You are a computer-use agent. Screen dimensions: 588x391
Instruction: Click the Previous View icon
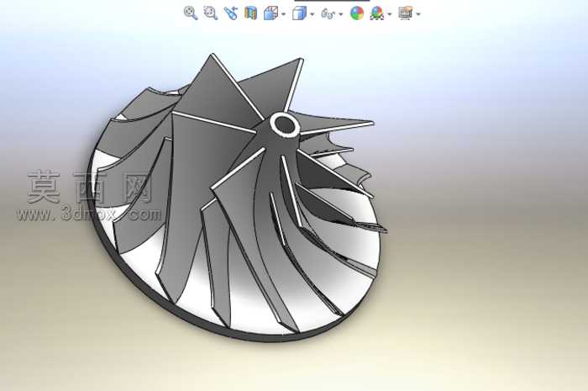231,13
